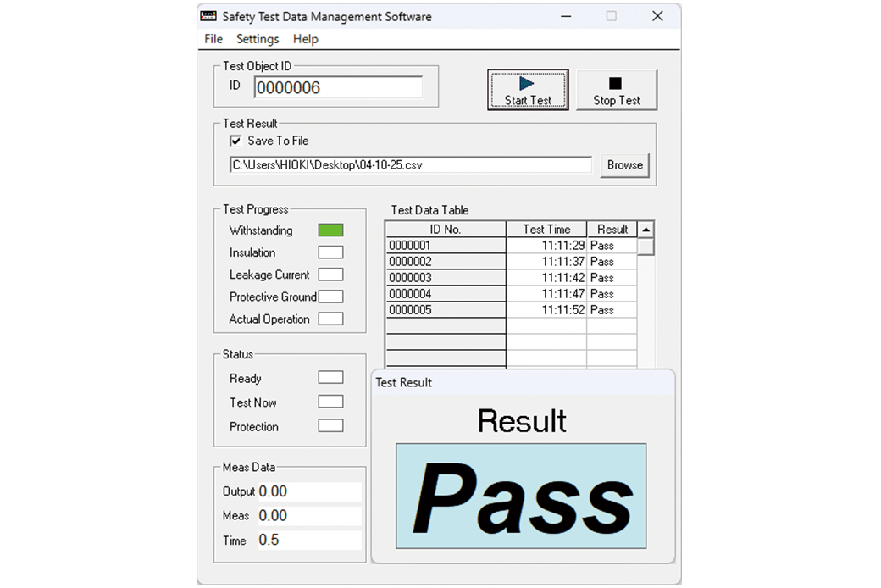Click the Ready status indicator box
This screenshot has width=881, height=588.
click(x=330, y=377)
